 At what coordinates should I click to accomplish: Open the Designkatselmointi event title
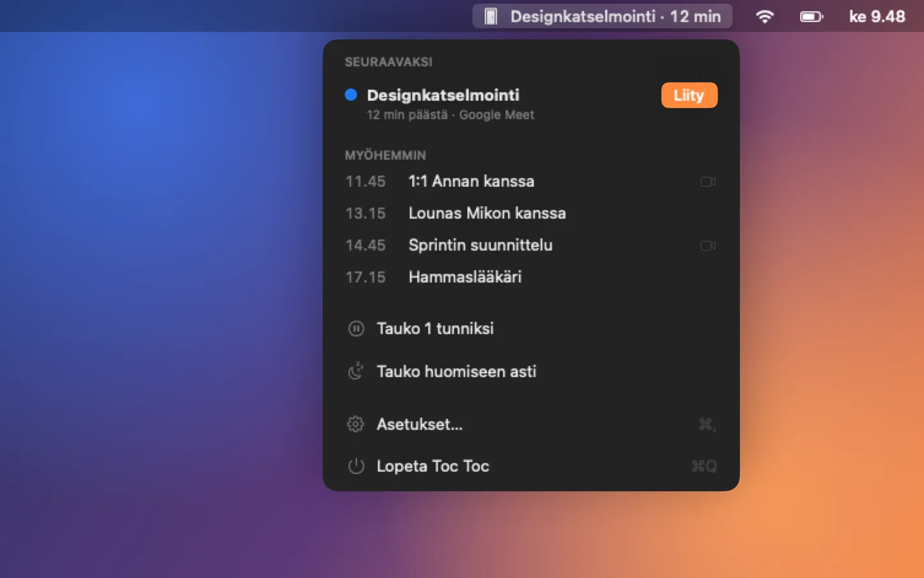(443, 95)
